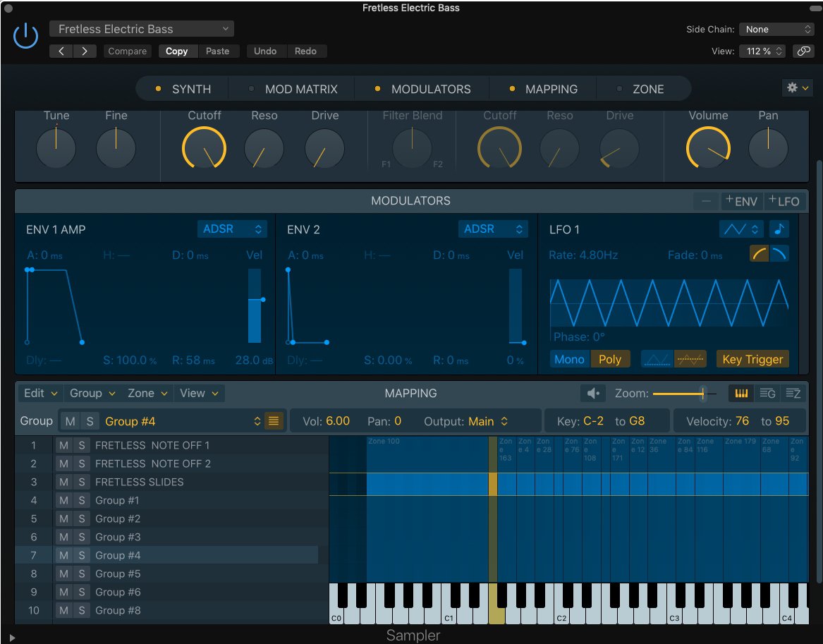
Task: Open the Zone menu in Mapping
Action: pyautogui.click(x=147, y=394)
